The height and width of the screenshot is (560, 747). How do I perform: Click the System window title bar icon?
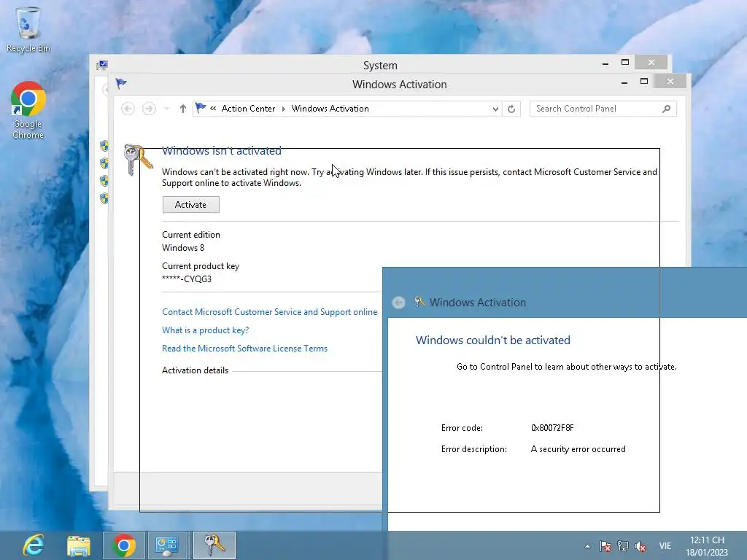coord(101,64)
